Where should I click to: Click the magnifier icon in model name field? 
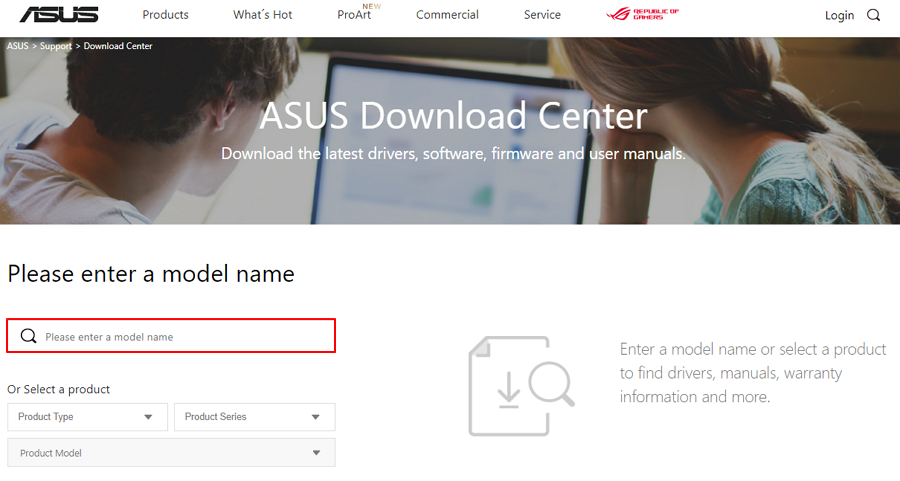click(28, 336)
